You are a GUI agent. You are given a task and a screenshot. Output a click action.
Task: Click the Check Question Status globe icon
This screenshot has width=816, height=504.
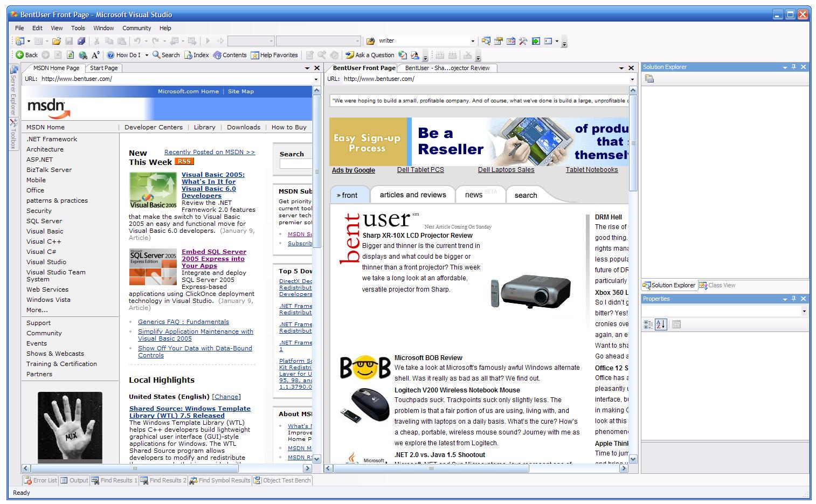403,55
